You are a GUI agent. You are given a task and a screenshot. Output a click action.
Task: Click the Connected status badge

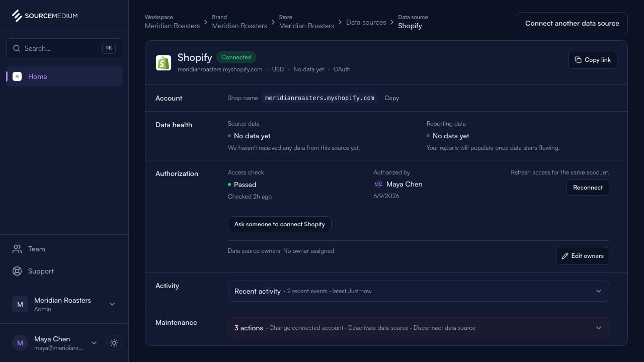click(236, 57)
